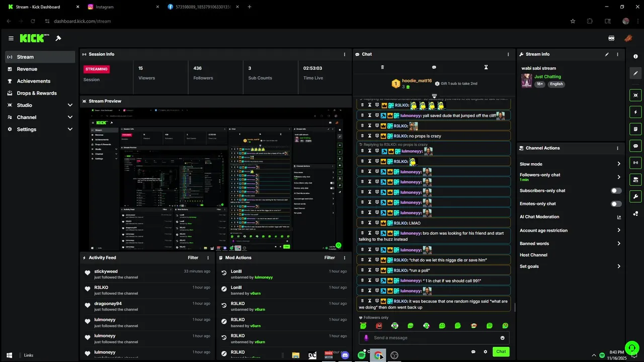Click the green Chat send button

pos(501,352)
